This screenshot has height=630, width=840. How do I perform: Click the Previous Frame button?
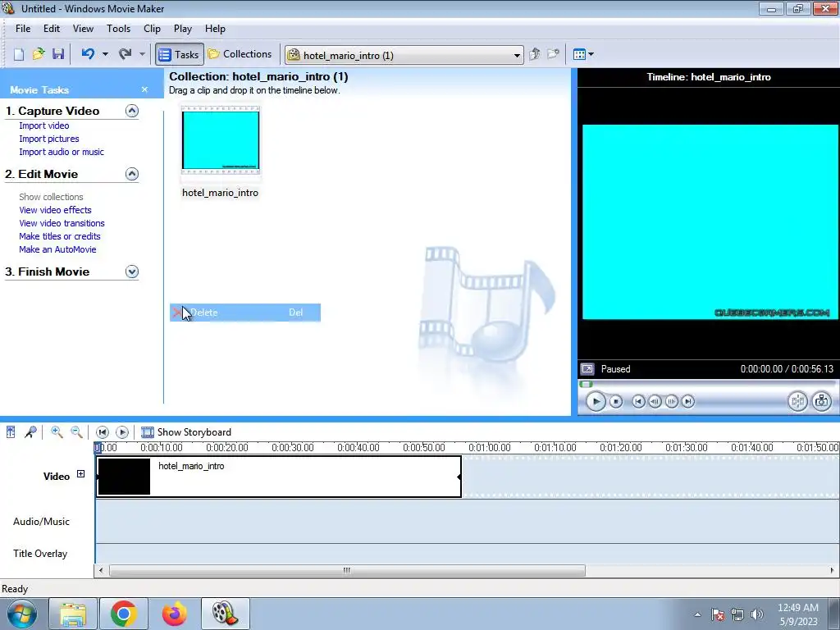click(x=655, y=401)
